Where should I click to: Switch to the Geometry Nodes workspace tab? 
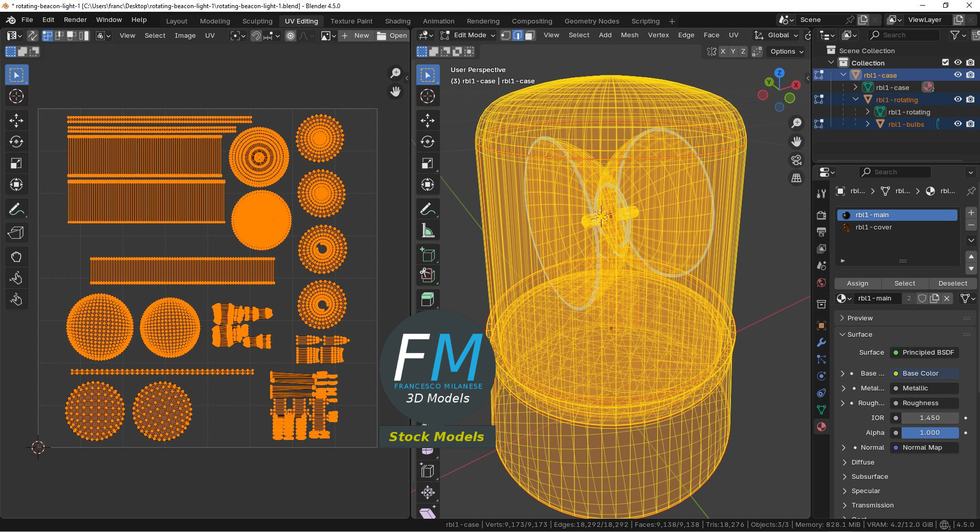pos(592,21)
